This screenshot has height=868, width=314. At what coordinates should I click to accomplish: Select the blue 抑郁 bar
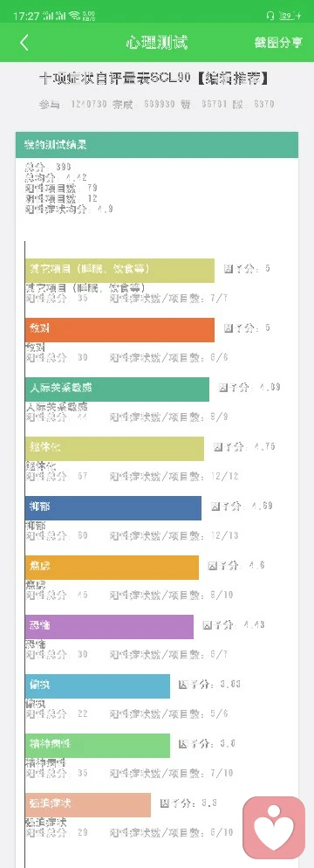point(113,508)
